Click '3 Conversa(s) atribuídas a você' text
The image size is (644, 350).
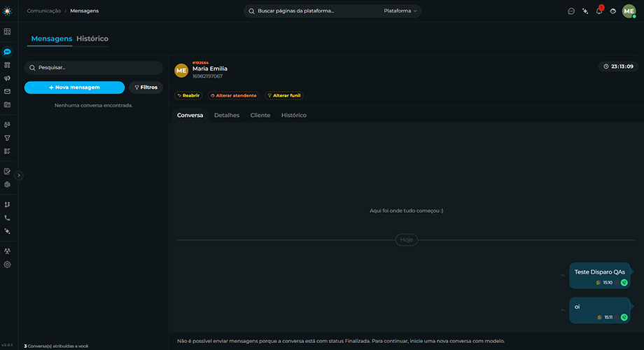(56, 346)
